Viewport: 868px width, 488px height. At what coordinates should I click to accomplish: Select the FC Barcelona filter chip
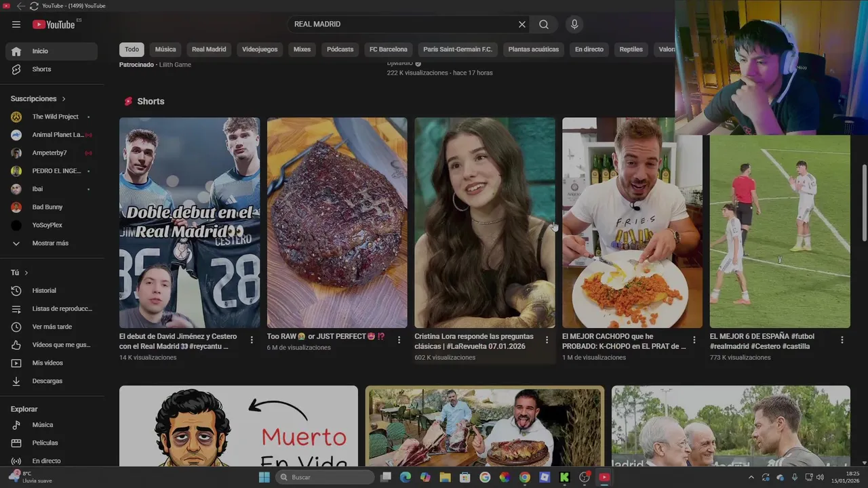(389, 49)
